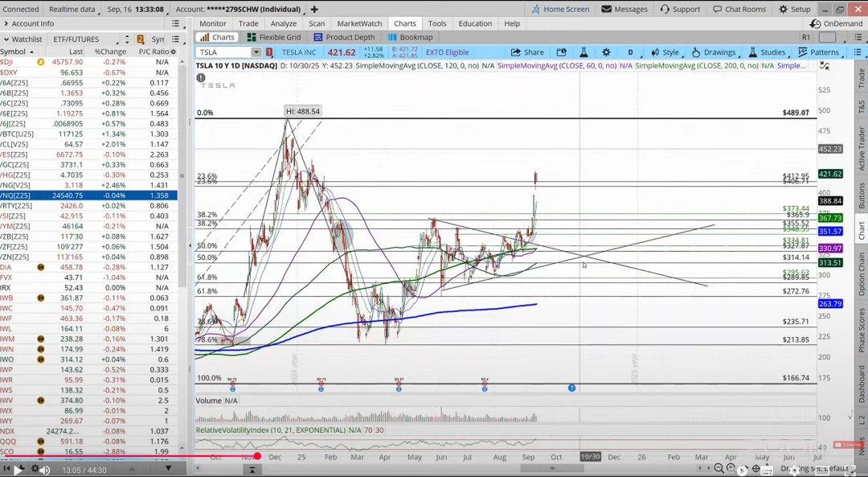Image resolution: width=868 pixels, height=477 pixels.
Task: Open the chart toolbar list menu icon
Action: point(858,52)
